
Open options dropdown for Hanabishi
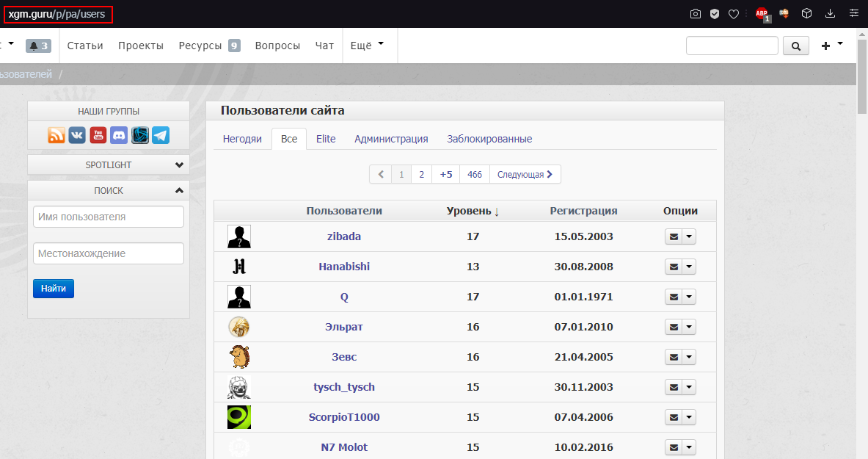point(689,267)
